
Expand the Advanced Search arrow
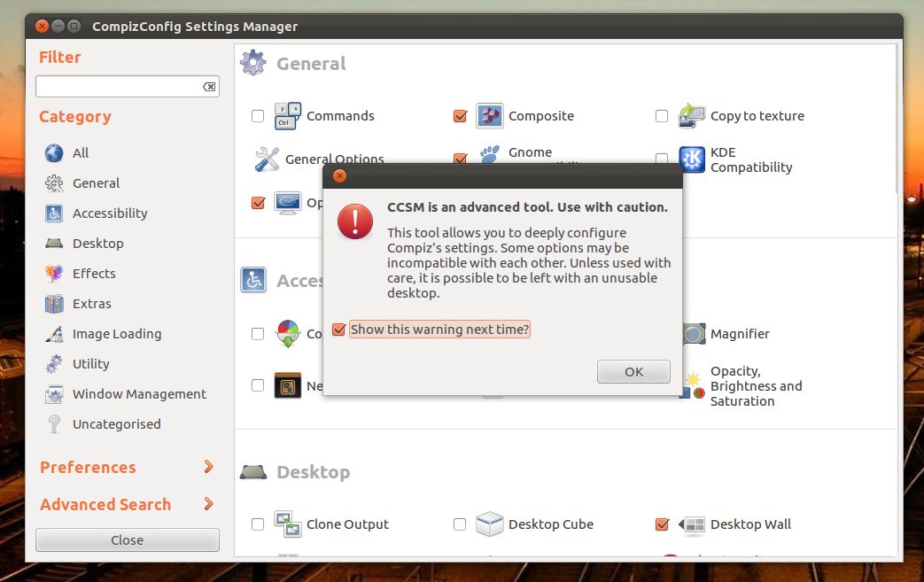pyautogui.click(x=209, y=504)
